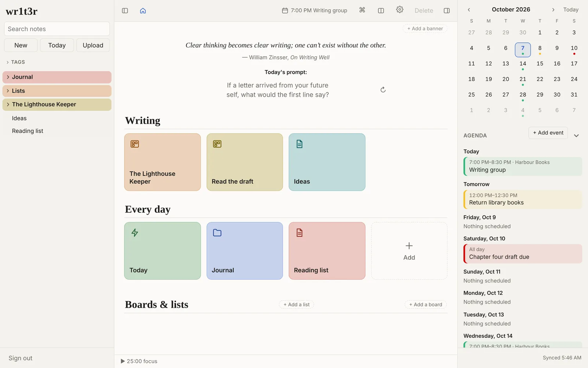The width and height of the screenshot is (588, 368).
Task: Open settings gear icon
Action: point(400,10)
